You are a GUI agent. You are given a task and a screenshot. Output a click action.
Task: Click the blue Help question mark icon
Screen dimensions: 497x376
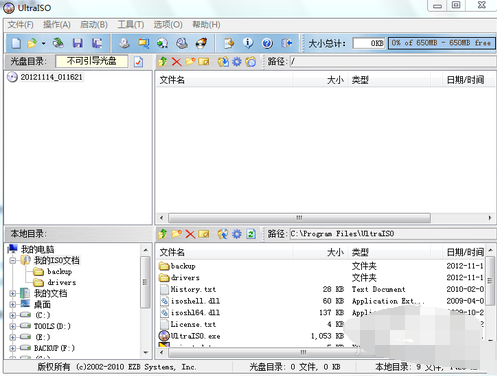click(267, 43)
